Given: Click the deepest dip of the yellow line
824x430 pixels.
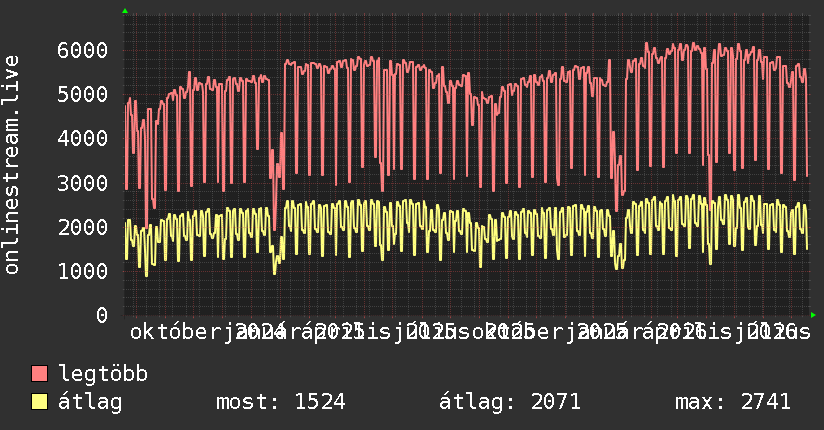Looking at the screenshot, I should click(x=146, y=275).
